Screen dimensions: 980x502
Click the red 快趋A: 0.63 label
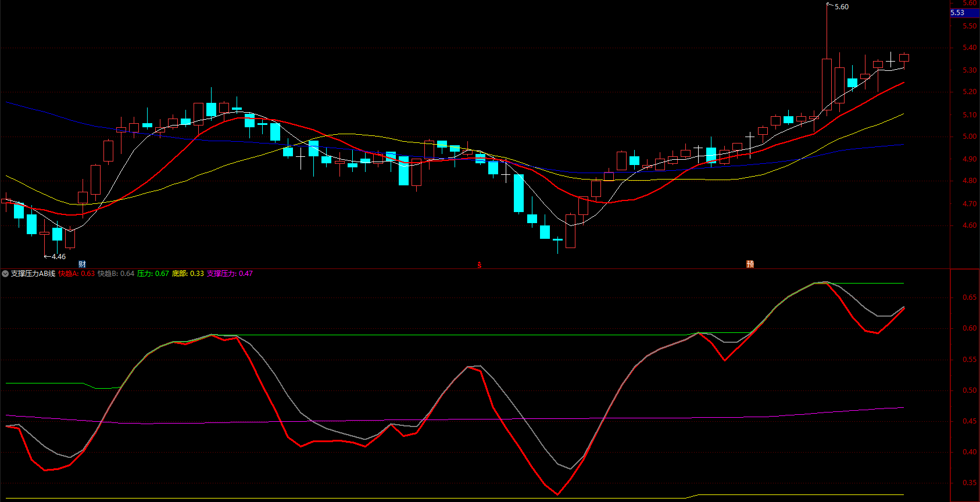pos(77,274)
